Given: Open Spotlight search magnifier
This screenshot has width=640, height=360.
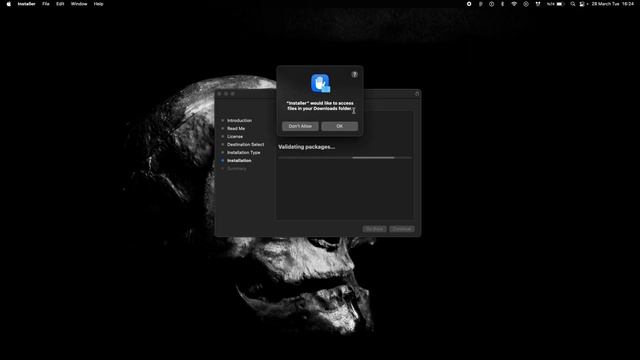Looking at the screenshot, I should (x=573, y=4).
